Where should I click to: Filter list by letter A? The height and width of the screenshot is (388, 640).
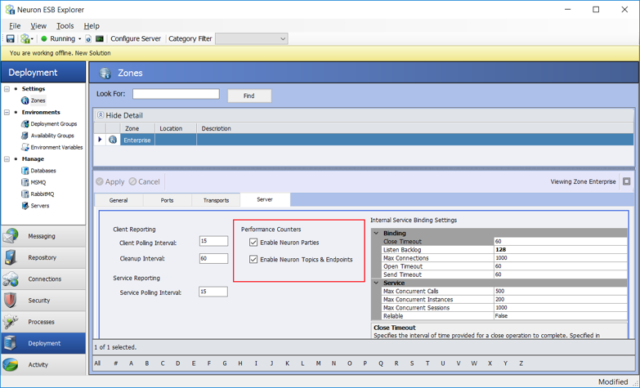point(131,364)
